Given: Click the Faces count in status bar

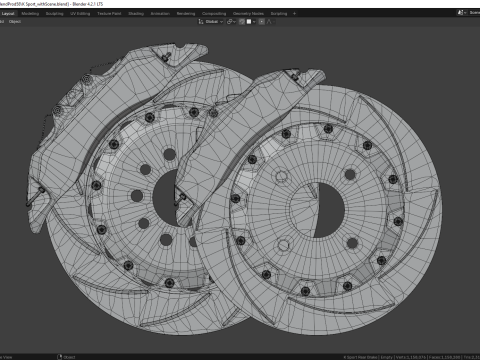Looking at the screenshot, I should [445, 357].
